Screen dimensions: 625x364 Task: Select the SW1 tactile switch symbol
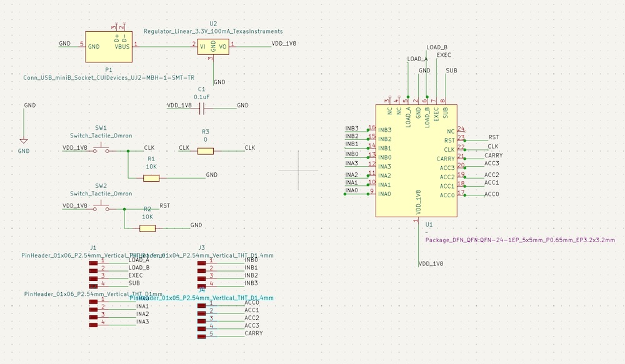(x=101, y=149)
